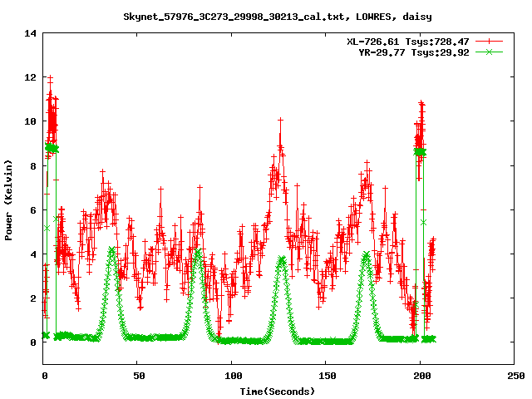Viewport: 532px width, 399px height.
Task: Click the y-axis tick label 4
Action: coord(33,254)
